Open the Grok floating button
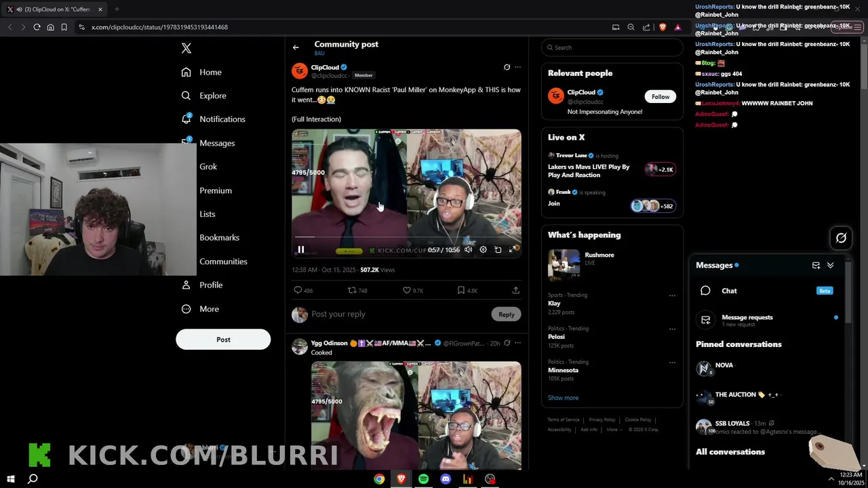The height and width of the screenshot is (488, 868). point(841,238)
